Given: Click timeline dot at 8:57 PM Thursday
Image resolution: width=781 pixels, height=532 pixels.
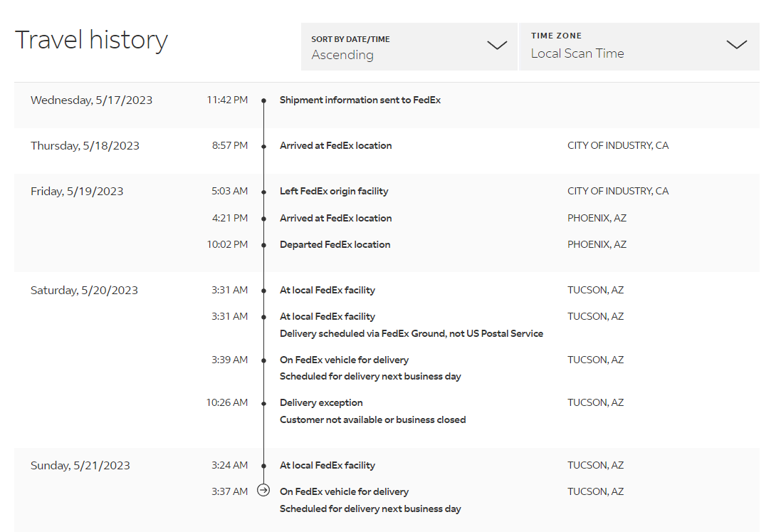Looking at the screenshot, I should click(x=263, y=146).
